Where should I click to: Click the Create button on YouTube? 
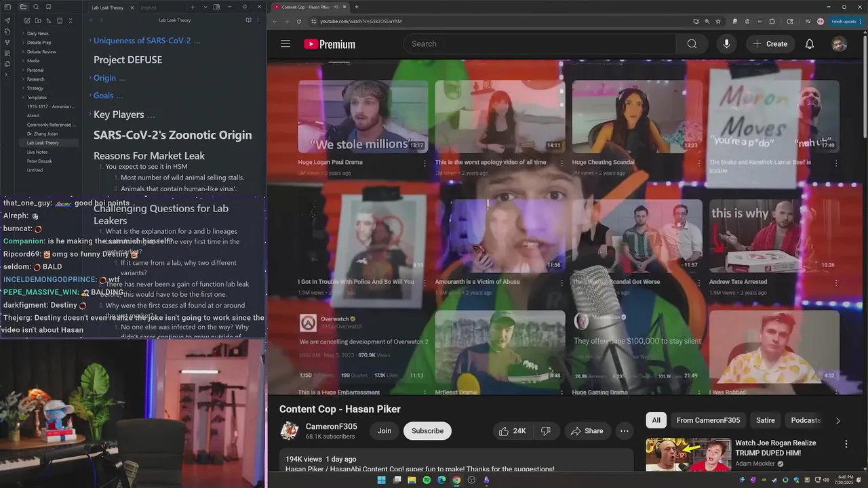pos(770,44)
